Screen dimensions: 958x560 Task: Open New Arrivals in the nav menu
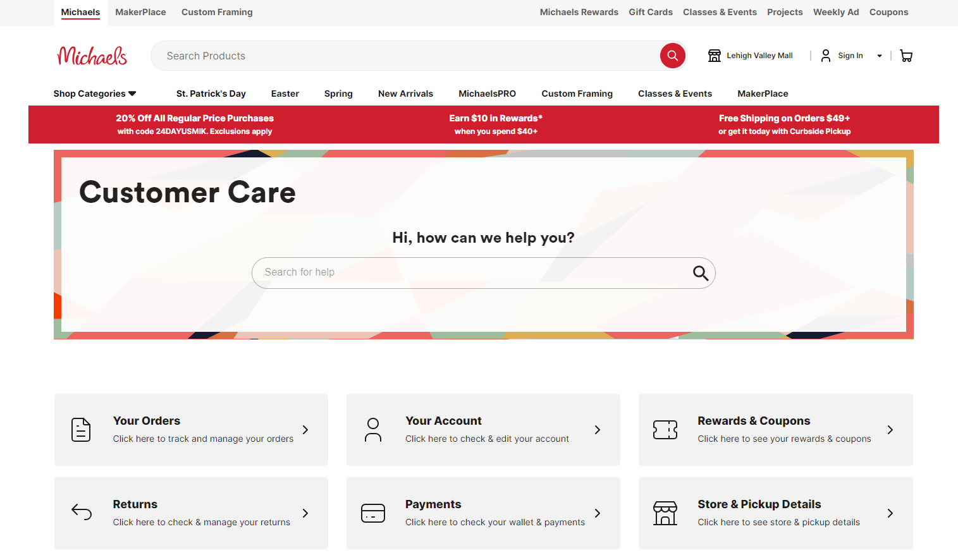coord(405,94)
